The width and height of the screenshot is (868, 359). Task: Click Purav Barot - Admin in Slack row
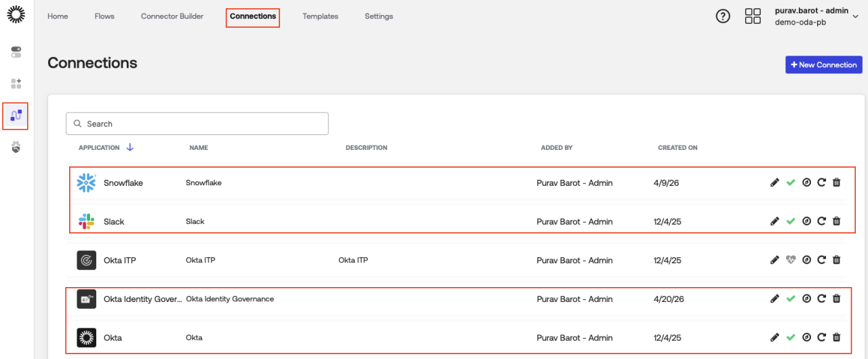574,221
